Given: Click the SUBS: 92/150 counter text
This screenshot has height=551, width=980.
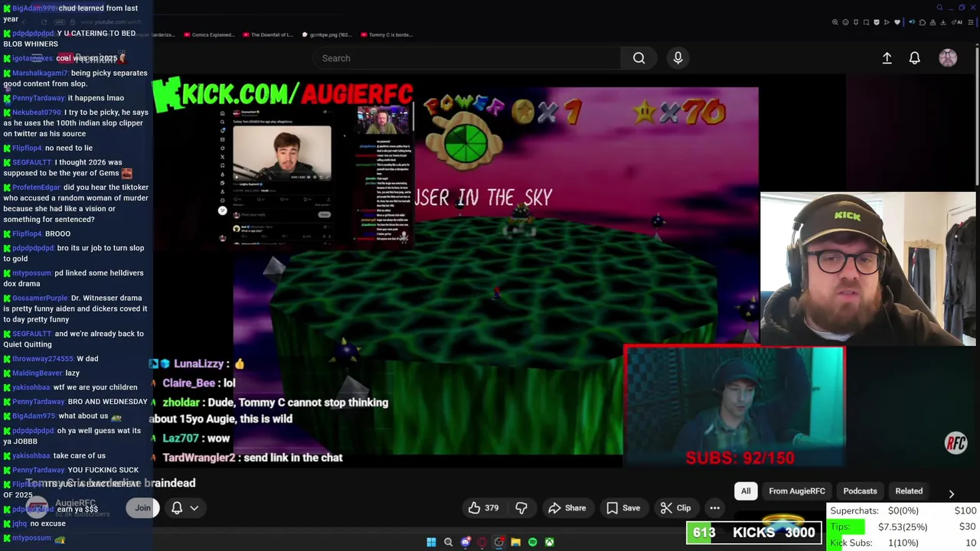Looking at the screenshot, I should click(740, 458).
